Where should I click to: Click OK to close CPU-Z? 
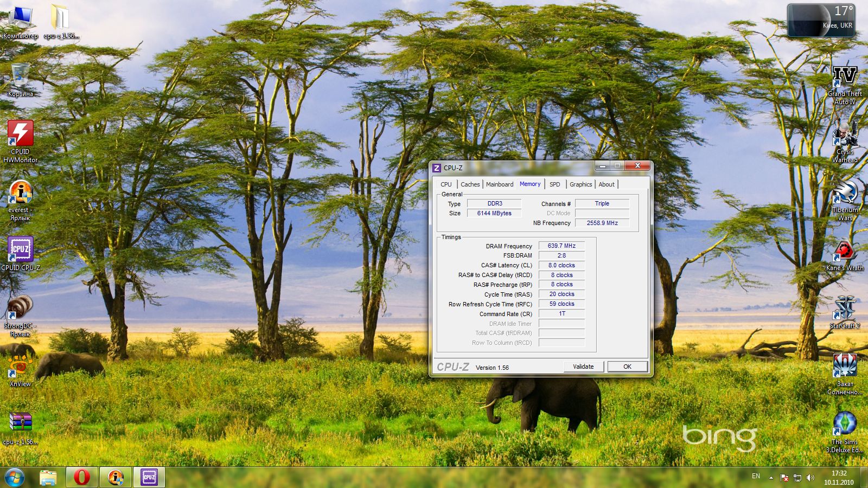(x=627, y=367)
